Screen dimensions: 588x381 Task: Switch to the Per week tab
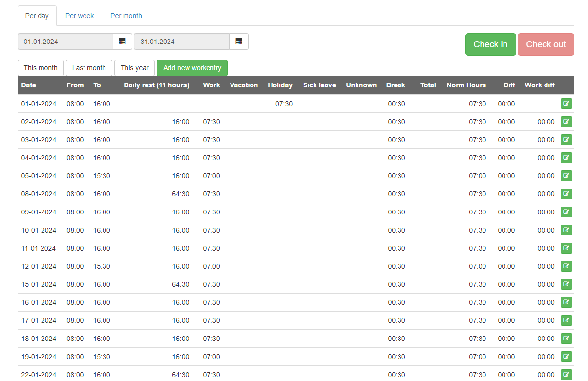80,16
